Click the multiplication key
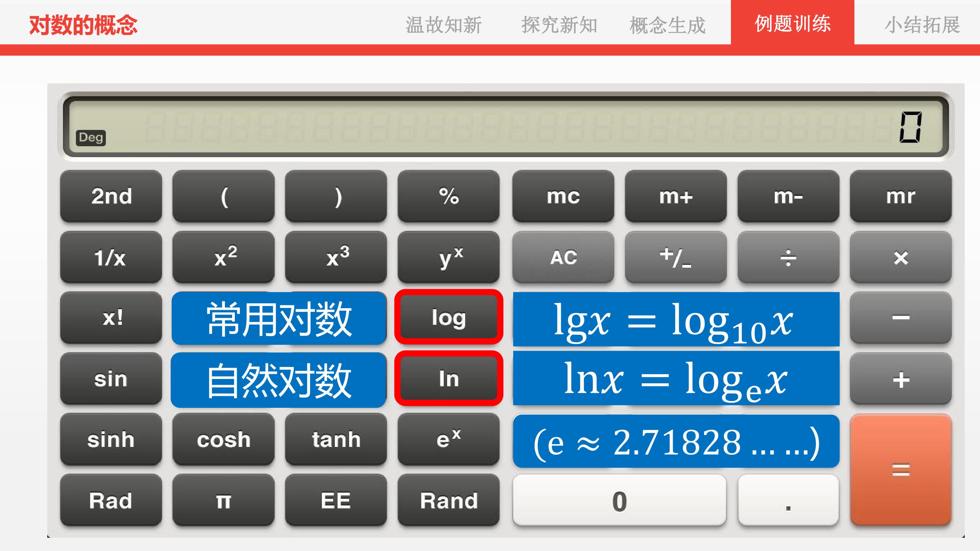Screen dimensions: 980x551 pos(901,257)
